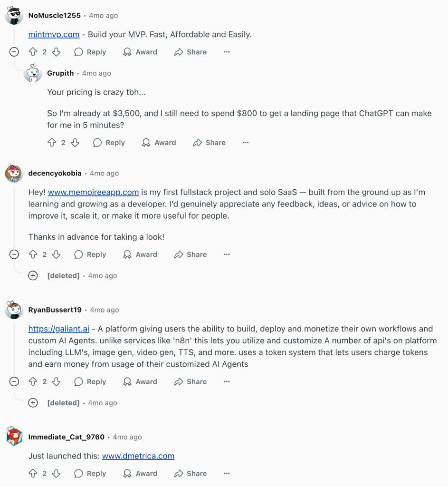Viewport: 448px width, 487px height.
Task: Expand deleted reply under RyanBussert19's comment
Action: point(33,403)
